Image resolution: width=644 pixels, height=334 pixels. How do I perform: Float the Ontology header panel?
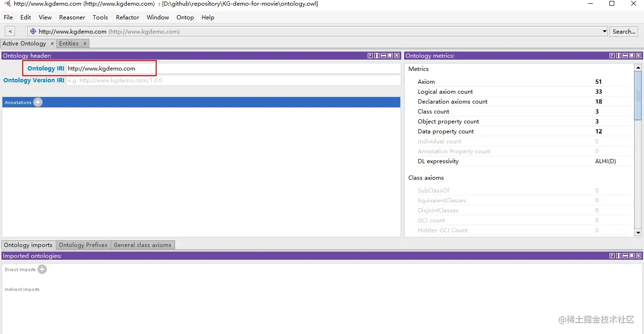pos(390,56)
